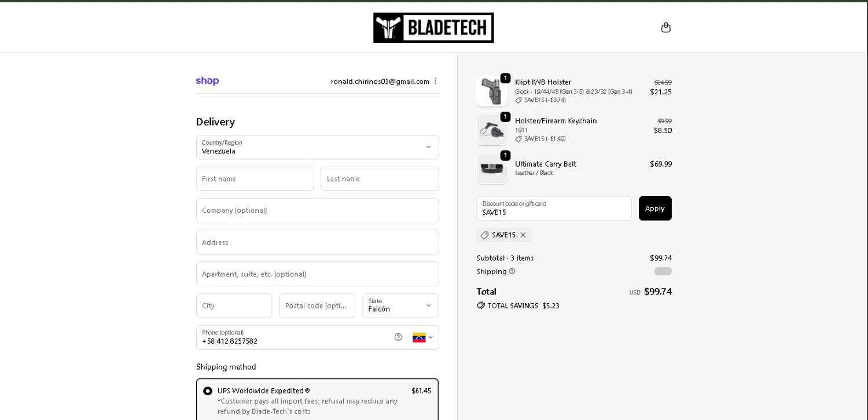Click the Holster/Firearm Keychain thumbnail
The width and height of the screenshot is (868, 420).
pos(492,130)
